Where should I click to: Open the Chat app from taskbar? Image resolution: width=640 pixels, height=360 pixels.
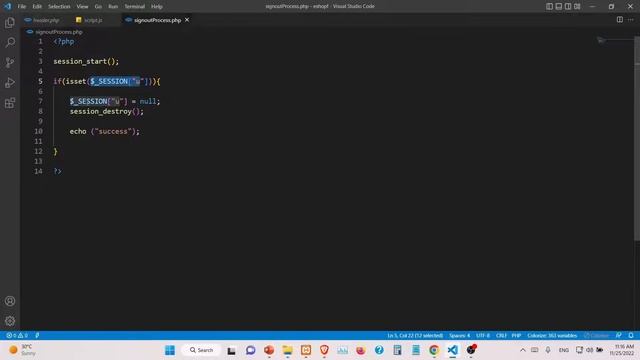point(251,350)
